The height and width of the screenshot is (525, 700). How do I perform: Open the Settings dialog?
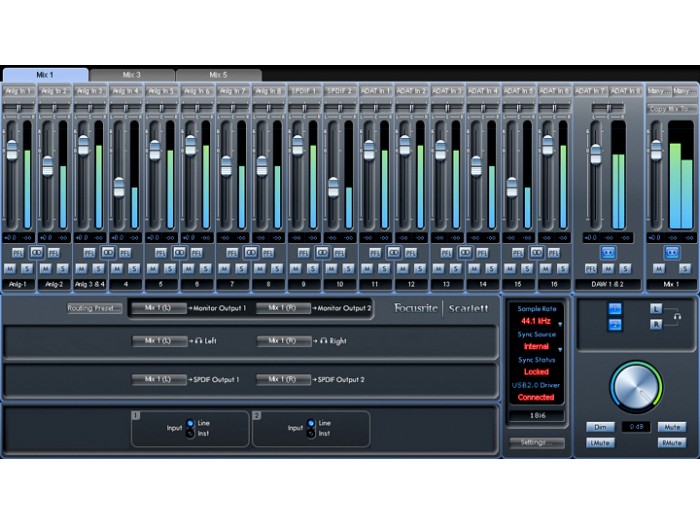click(x=537, y=442)
